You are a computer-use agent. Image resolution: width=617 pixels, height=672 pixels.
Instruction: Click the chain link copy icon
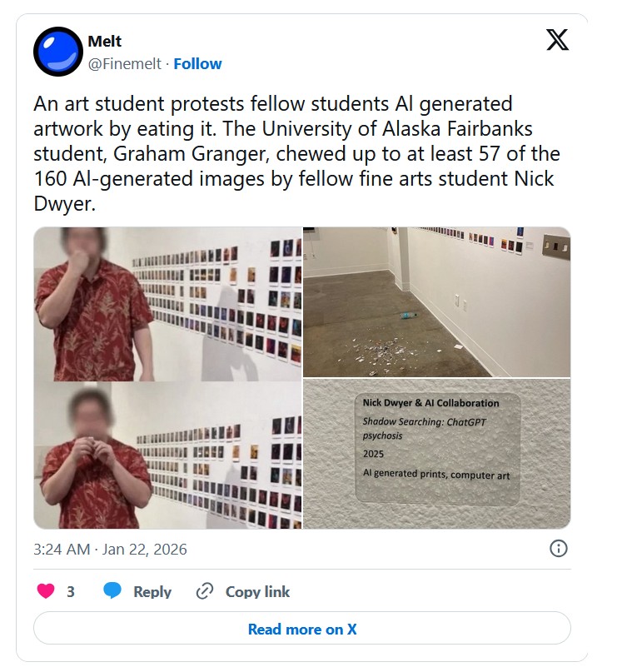point(204,591)
